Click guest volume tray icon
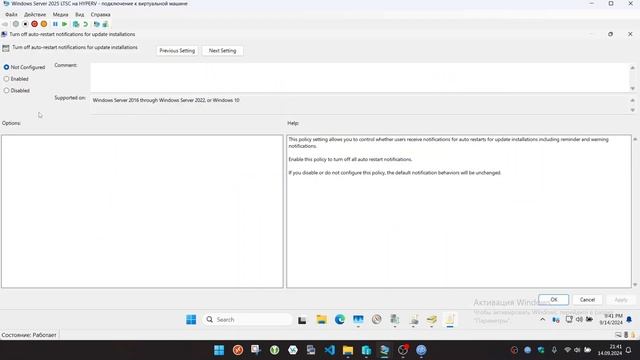Screen dimensions: 640x360 tap(579, 320)
